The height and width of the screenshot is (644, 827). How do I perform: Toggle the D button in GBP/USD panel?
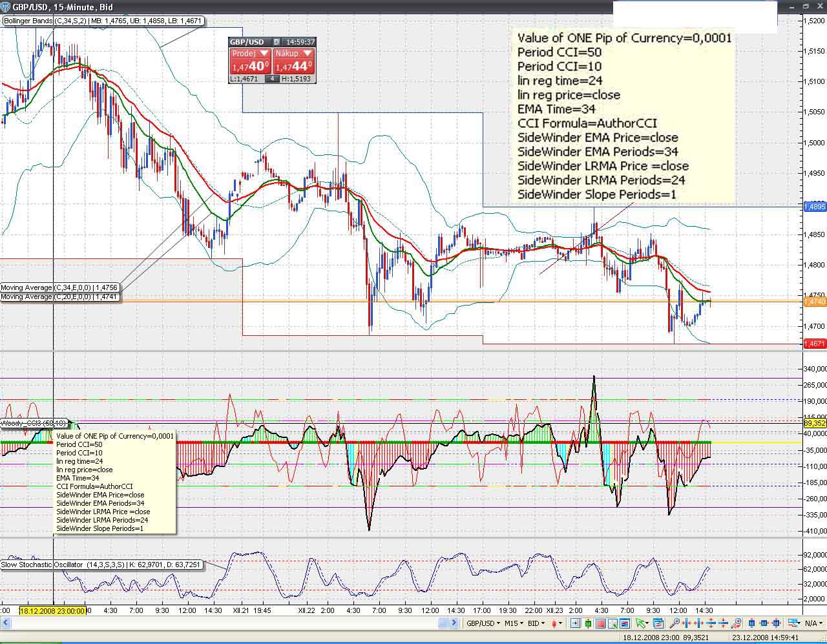click(277, 42)
